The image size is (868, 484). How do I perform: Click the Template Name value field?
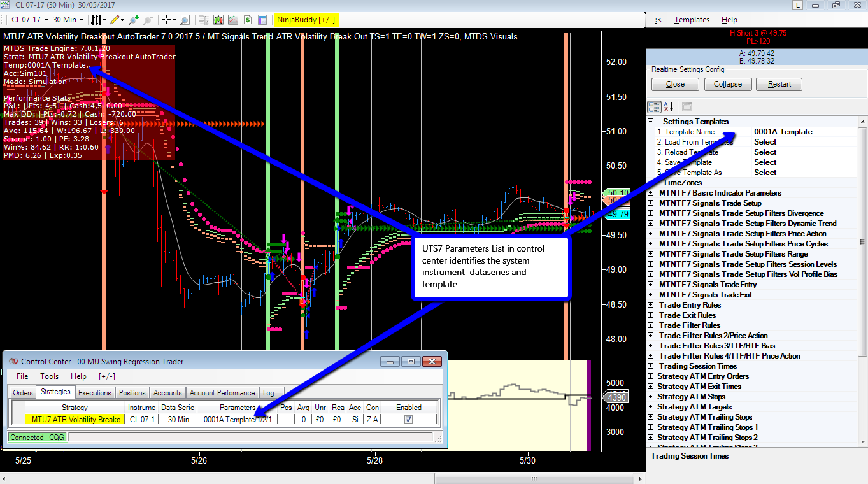click(x=807, y=132)
